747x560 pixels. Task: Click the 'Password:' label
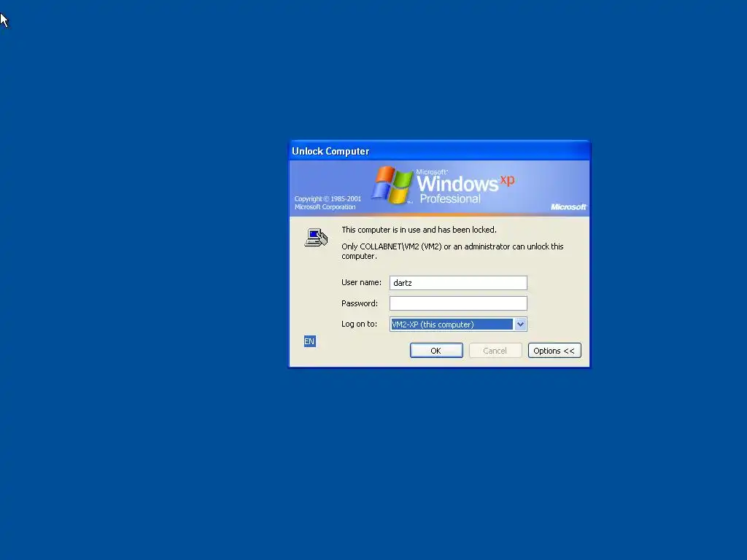[x=359, y=303]
